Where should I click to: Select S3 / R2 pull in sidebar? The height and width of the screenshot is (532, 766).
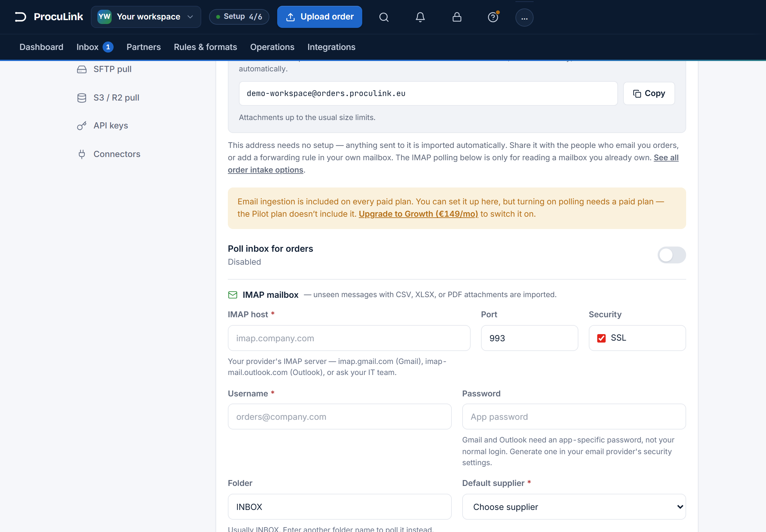(116, 98)
